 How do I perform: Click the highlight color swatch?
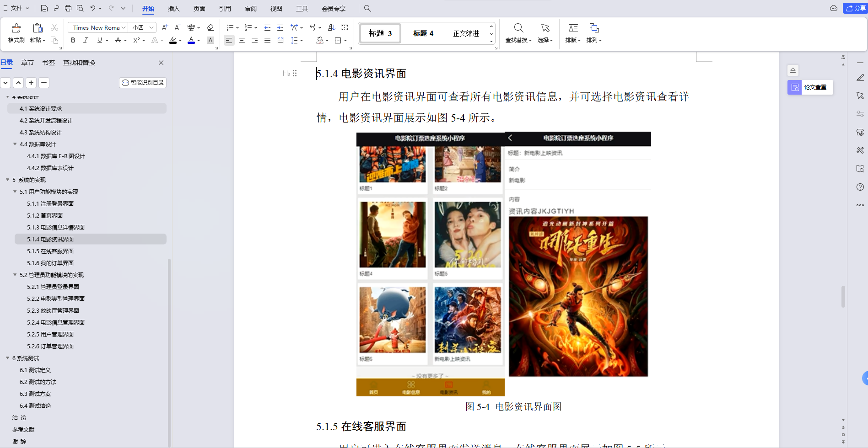[173, 40]
